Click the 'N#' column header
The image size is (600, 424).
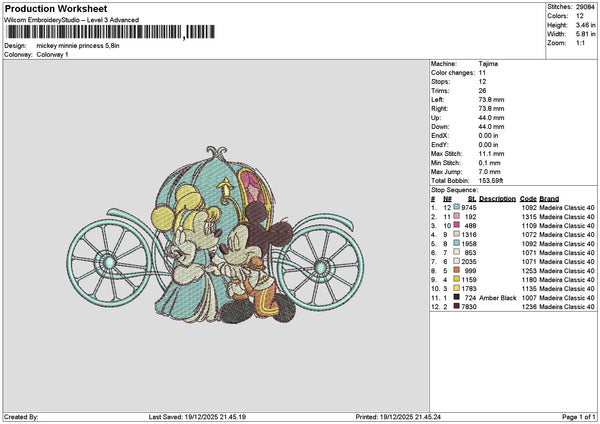[447, 199]
